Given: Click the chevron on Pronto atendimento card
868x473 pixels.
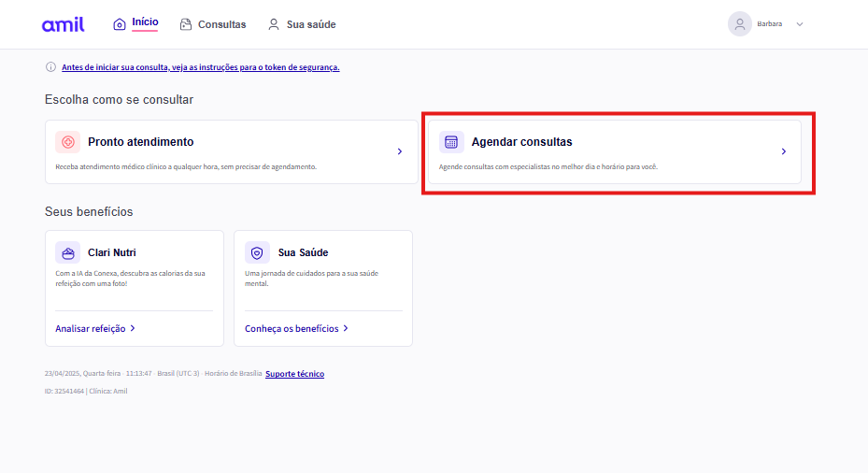Looking at the screenshot, I should (x=400, y=151).
